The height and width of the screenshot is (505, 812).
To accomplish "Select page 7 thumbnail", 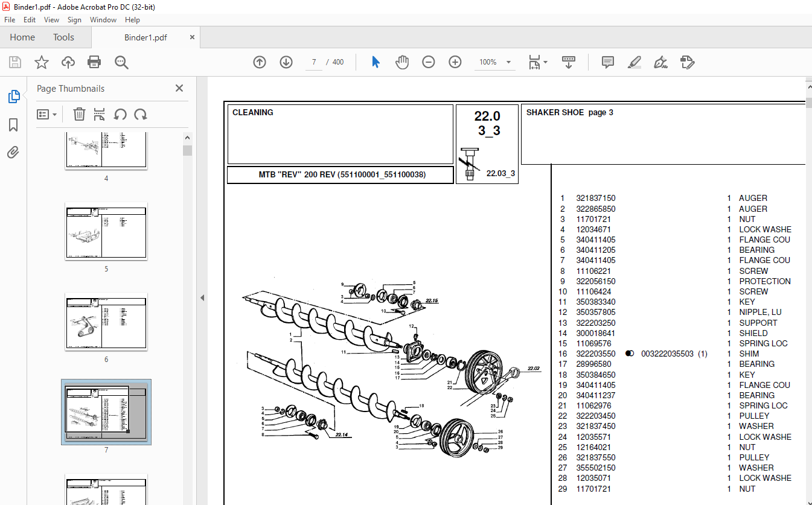I will coord(106,411).
